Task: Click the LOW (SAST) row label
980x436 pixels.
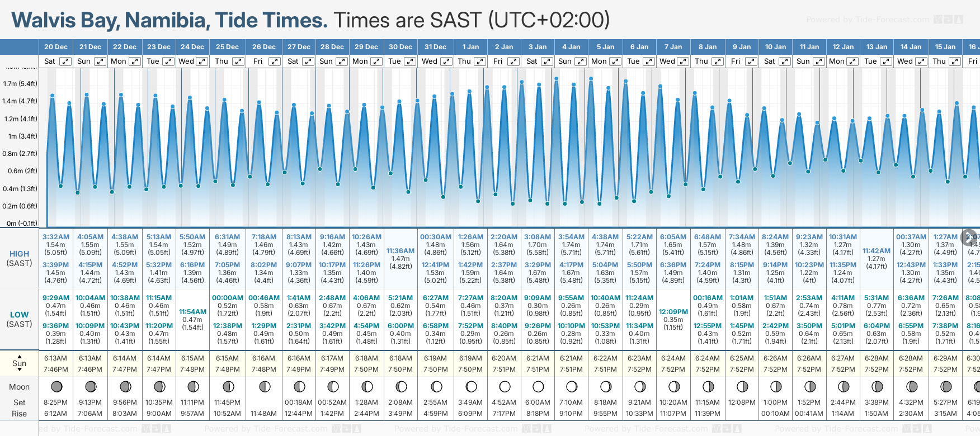Action: coord(20,319)
